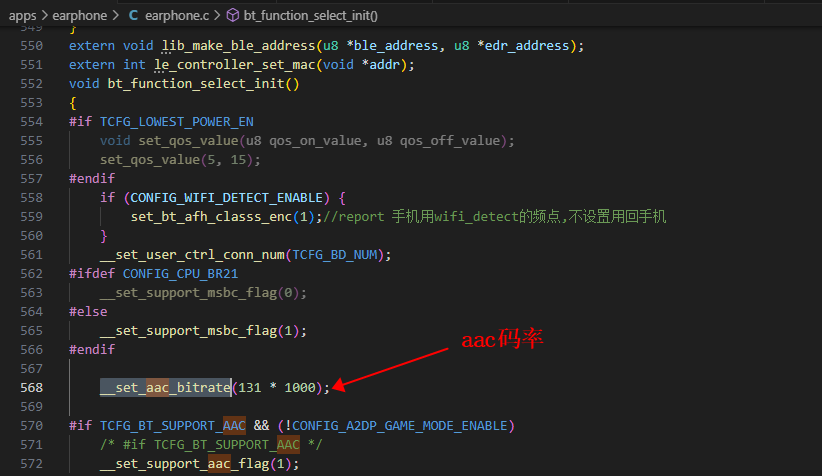Open the 'apps' breadcrumb folder
822x476 pixels.
[x=23, y=16]
